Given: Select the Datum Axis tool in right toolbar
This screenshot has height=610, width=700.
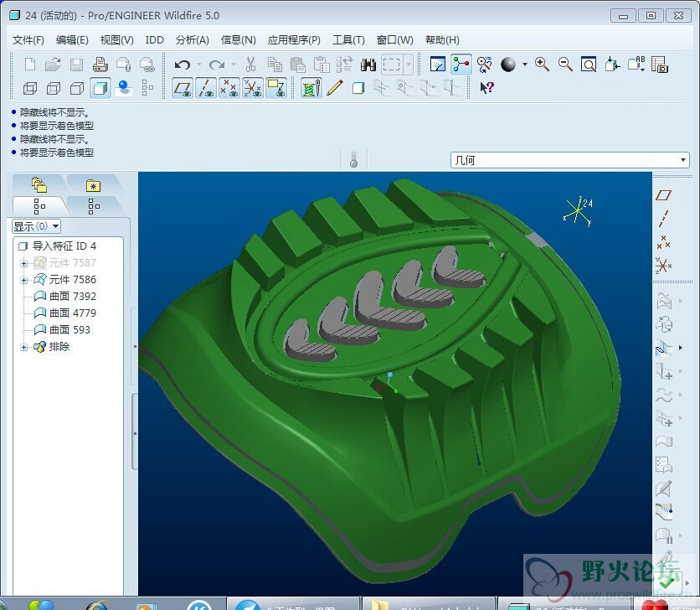Looking at the screenshot, I should 663,219.
